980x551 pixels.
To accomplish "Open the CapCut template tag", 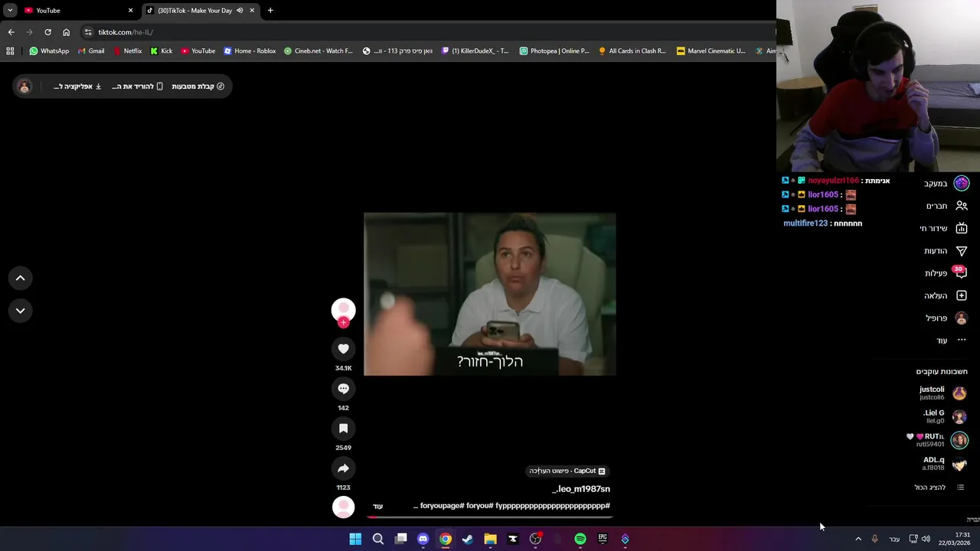I will [567, 471].
